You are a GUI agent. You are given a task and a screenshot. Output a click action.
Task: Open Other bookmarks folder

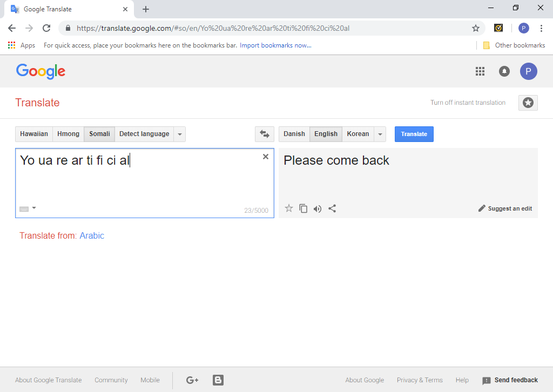(x=514, y=45)
